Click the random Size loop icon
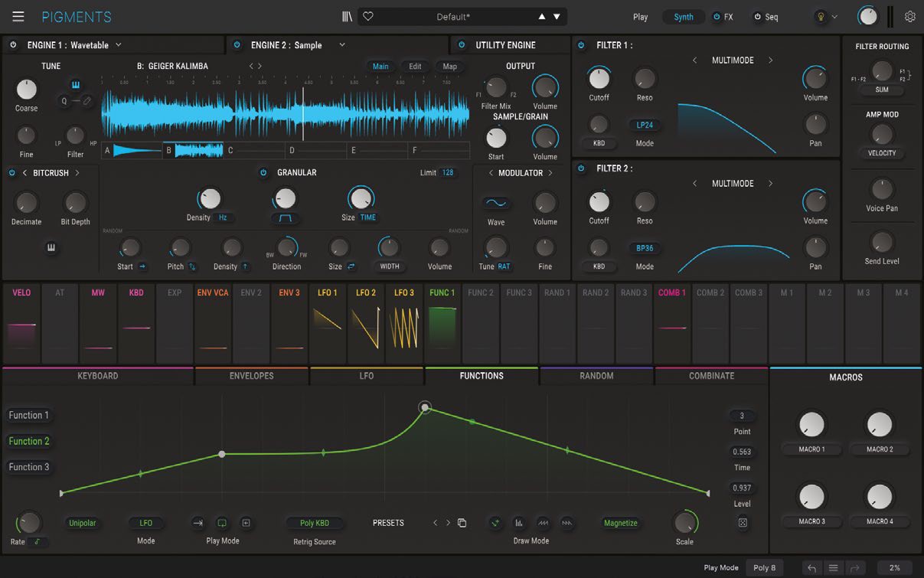This screenshot has width=924, height=578. [351, 266]
